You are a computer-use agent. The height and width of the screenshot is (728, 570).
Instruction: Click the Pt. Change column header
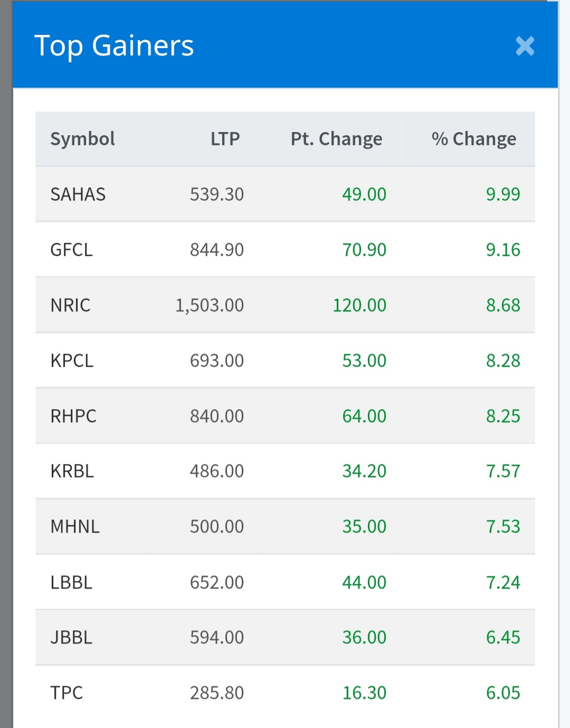[336, 139]
